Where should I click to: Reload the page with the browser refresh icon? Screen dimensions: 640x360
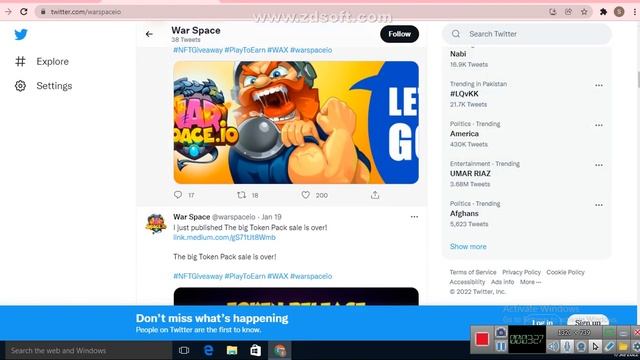pos(24,12)
